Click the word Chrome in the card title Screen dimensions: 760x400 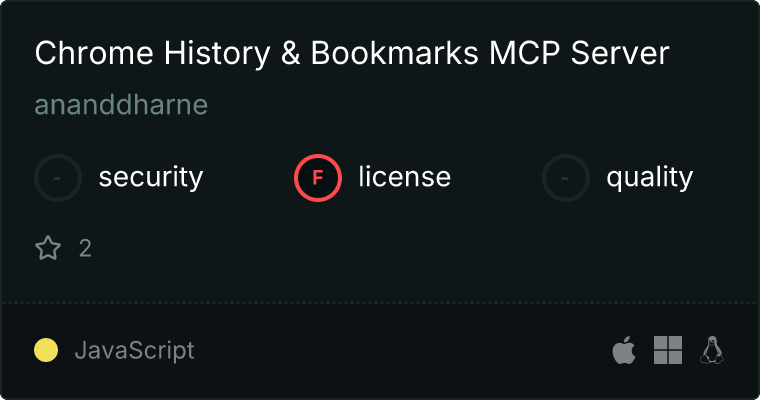pos(94,53)
